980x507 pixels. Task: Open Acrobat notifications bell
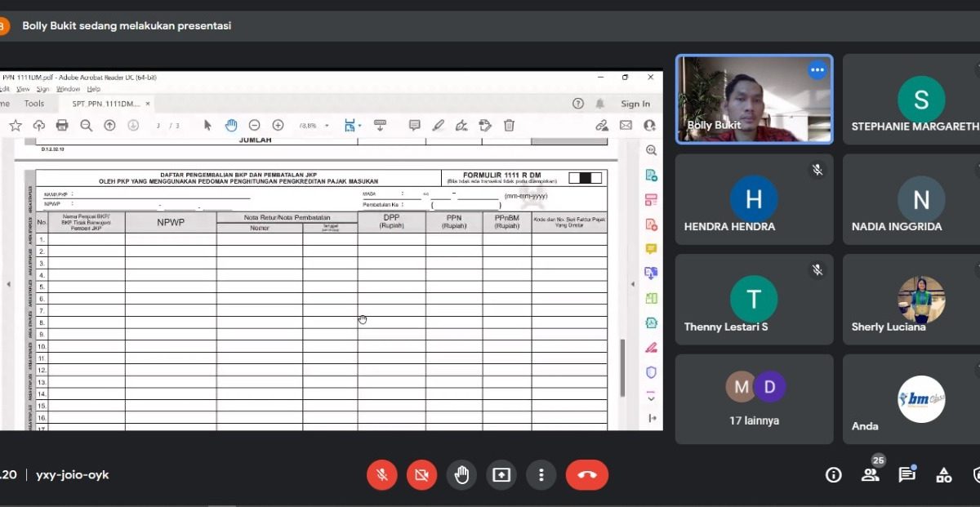(600, 104)
